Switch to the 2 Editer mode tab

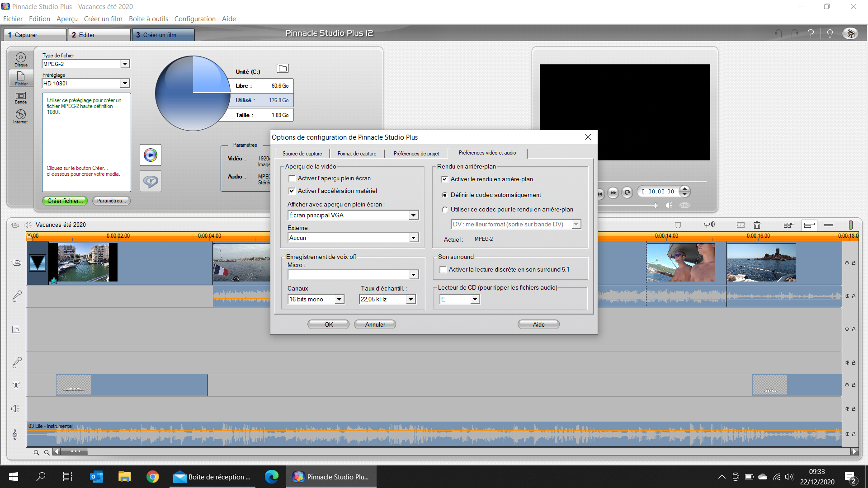pyautogui.click(x=99, y=35)
